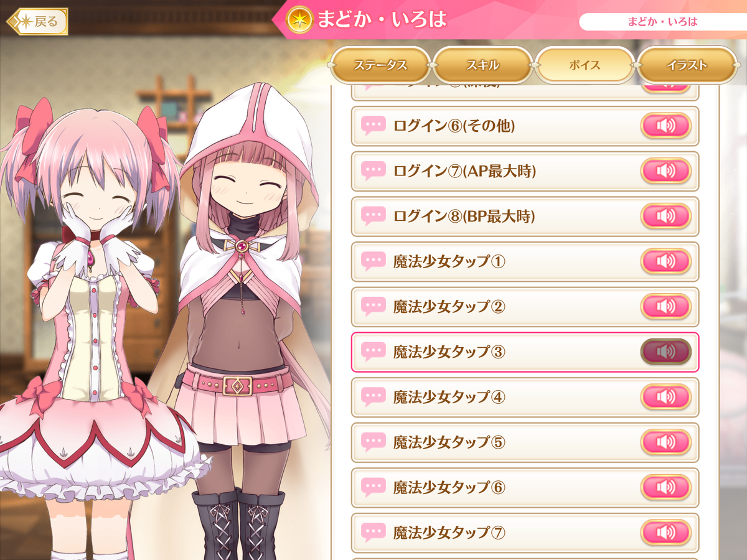Tap the speech bubble icon next to 魔法少女タップ⑤
The width and height of the screenshot is (747, 560).
pos(373,442)
